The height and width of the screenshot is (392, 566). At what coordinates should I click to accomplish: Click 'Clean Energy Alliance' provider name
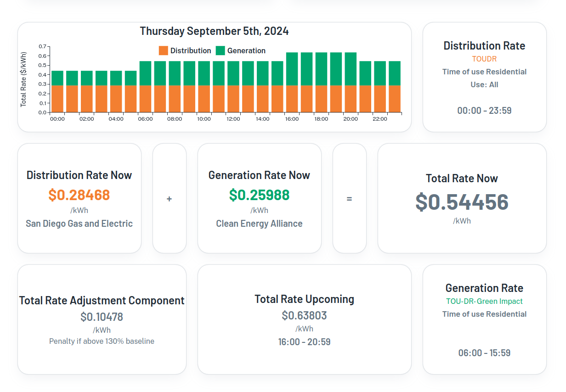tap(259, 224)
